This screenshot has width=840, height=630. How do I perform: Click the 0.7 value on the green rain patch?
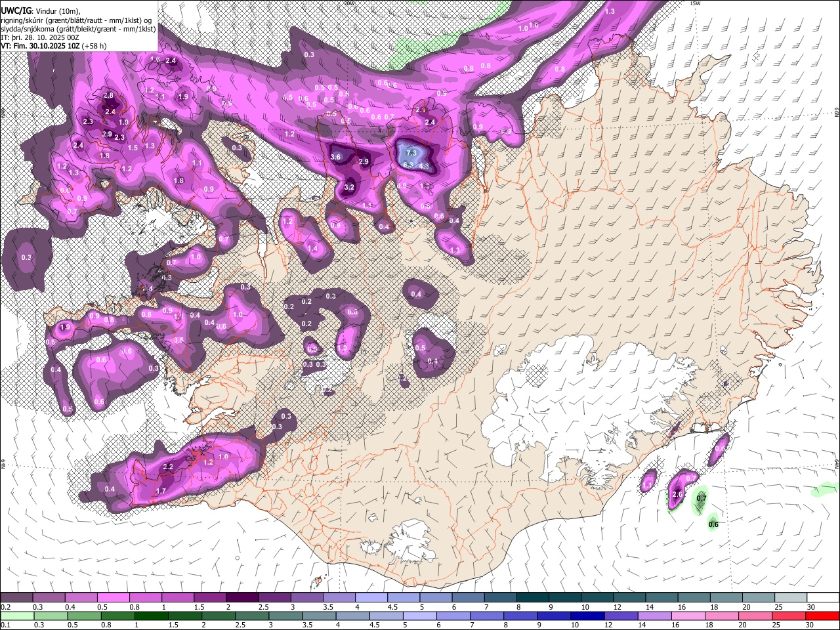(x=702, y=498)
